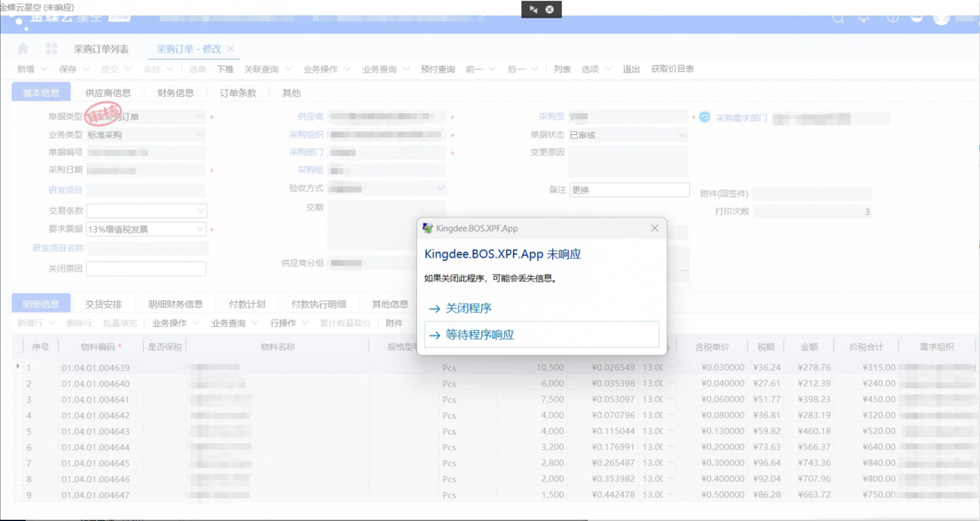980x521 pixels.
Task: Open the 交易条款 dropdown
Action: (x=200, y=210)
